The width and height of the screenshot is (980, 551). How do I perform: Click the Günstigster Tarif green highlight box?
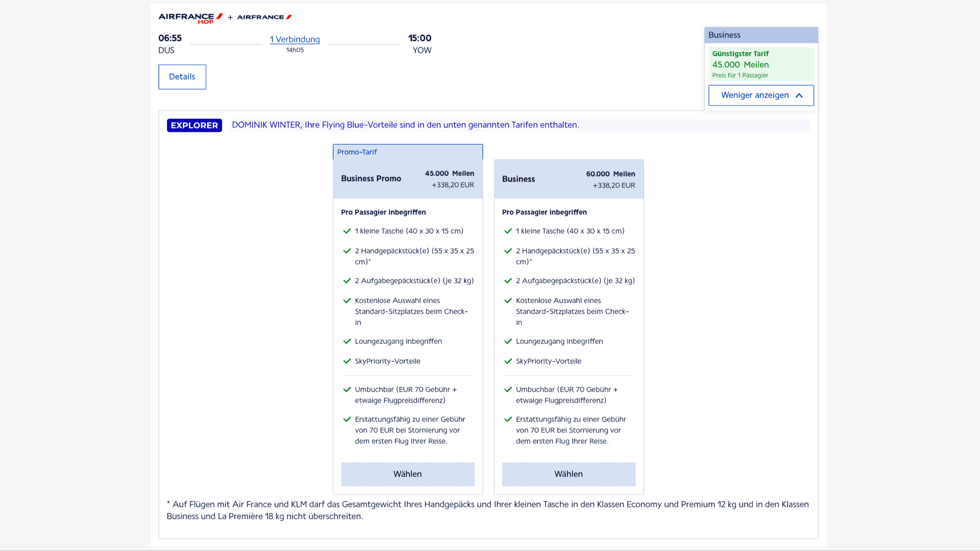761,64
